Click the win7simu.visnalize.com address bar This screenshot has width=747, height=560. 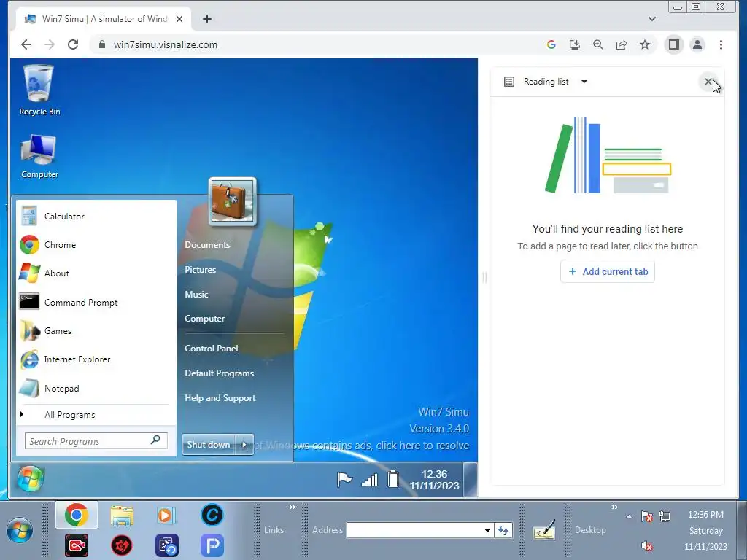point(314,44)
